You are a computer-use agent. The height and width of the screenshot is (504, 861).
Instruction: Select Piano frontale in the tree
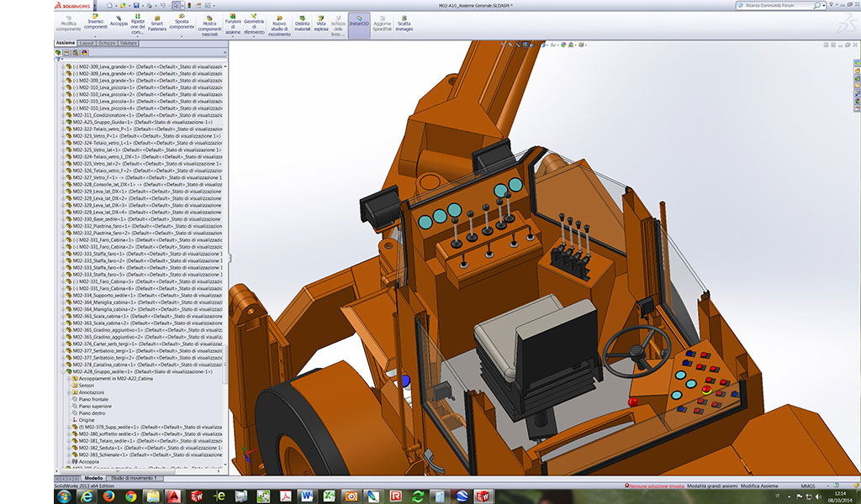[x=93, y=399]
